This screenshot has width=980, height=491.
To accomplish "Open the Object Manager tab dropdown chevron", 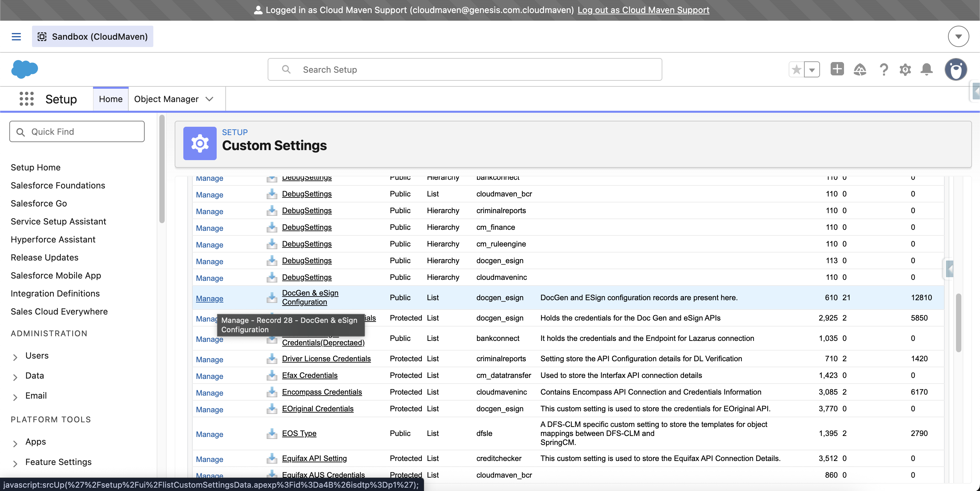I will click(209, 99).
